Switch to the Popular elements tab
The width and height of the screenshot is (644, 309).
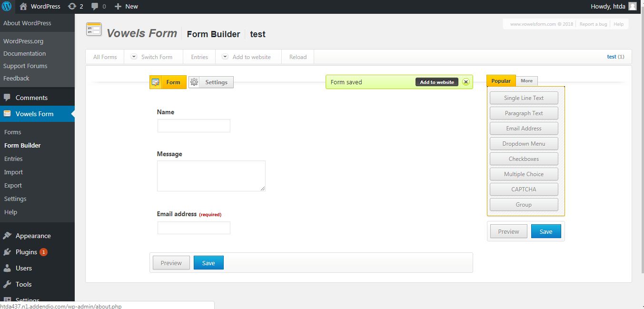click(501, 81)
